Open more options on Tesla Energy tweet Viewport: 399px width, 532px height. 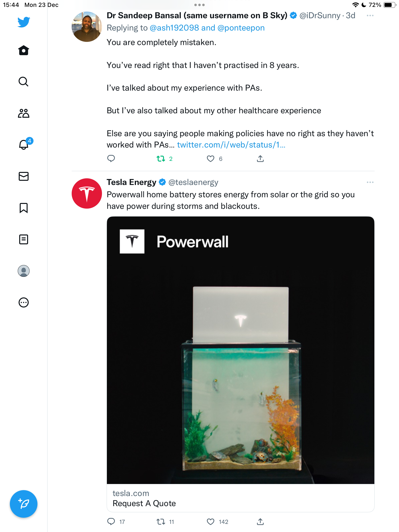click(370, 182)
